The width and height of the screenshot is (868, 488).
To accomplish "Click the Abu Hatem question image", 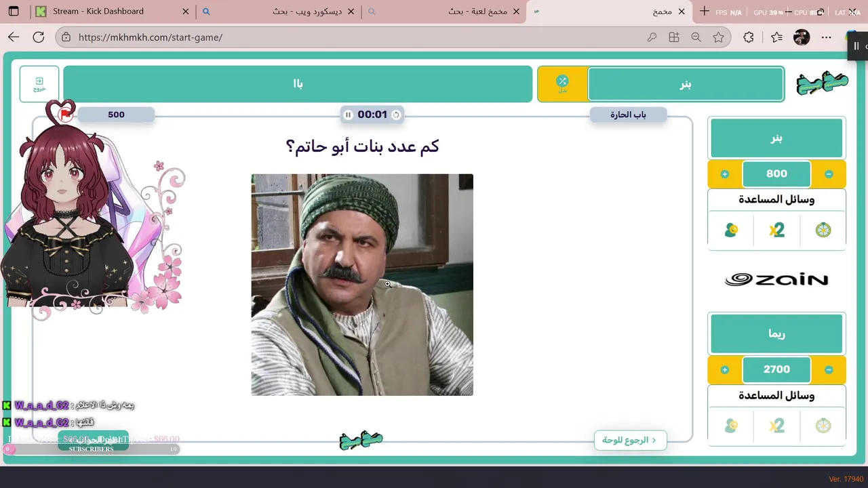I will (x=362, y=285).
